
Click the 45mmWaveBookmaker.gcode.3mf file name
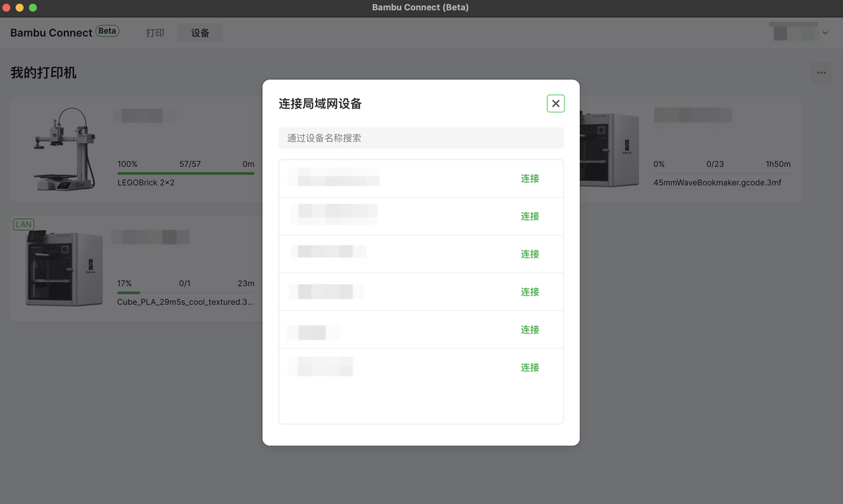(717, 183)
